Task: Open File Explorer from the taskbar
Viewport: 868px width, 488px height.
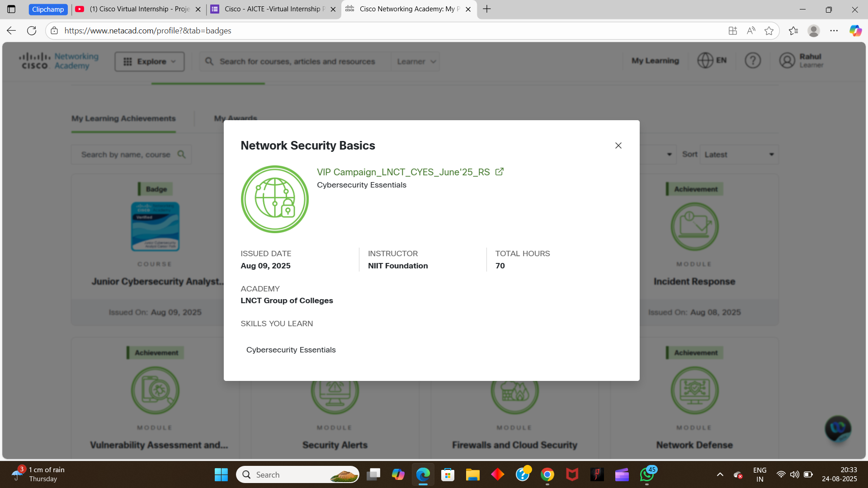Action: tap(472, 474)
